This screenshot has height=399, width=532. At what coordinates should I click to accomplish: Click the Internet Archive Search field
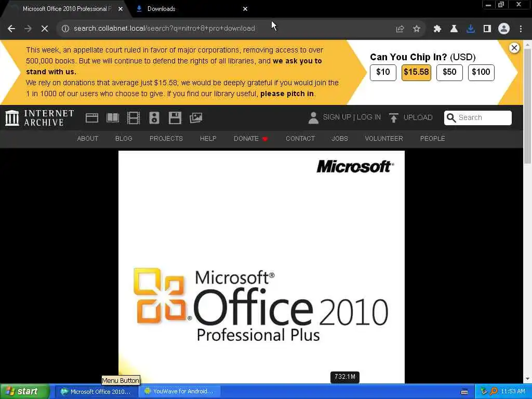coord(478,118)
